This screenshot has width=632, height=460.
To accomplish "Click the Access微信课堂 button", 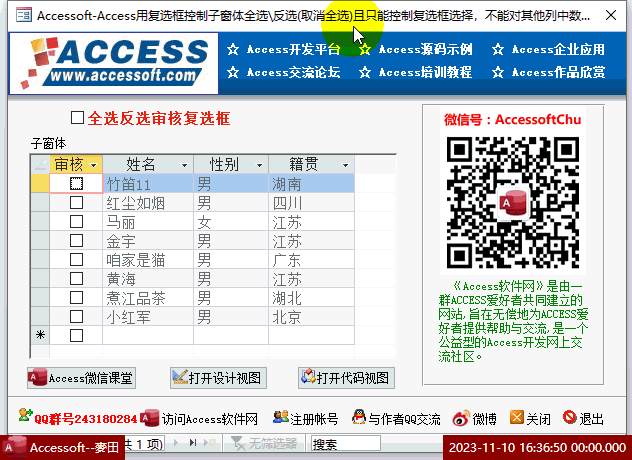I will tap(81, 378).
